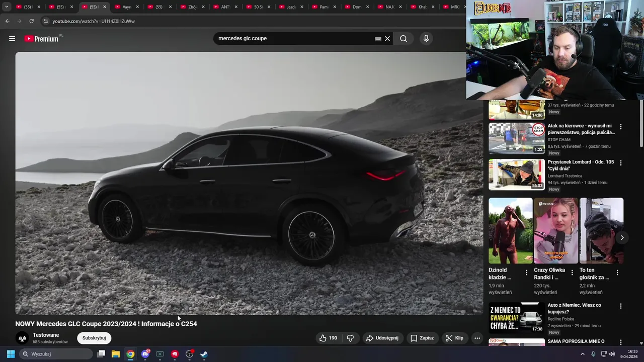The width and height of the screenshot is (644, 362).
Task: Open the video thumbnail showing 14:06
Action: pyautogui.click(x=517, y=110)
